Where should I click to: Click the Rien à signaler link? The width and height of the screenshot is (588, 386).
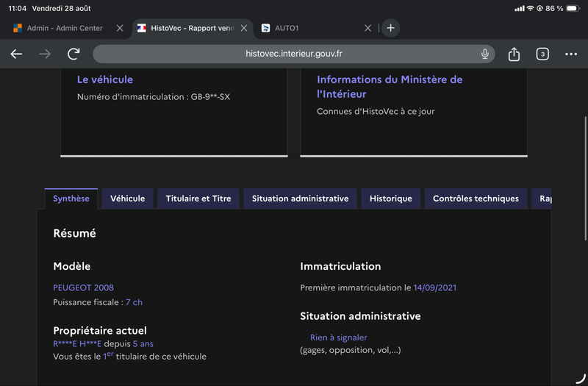pyautogui.click(x=338, y=337)
